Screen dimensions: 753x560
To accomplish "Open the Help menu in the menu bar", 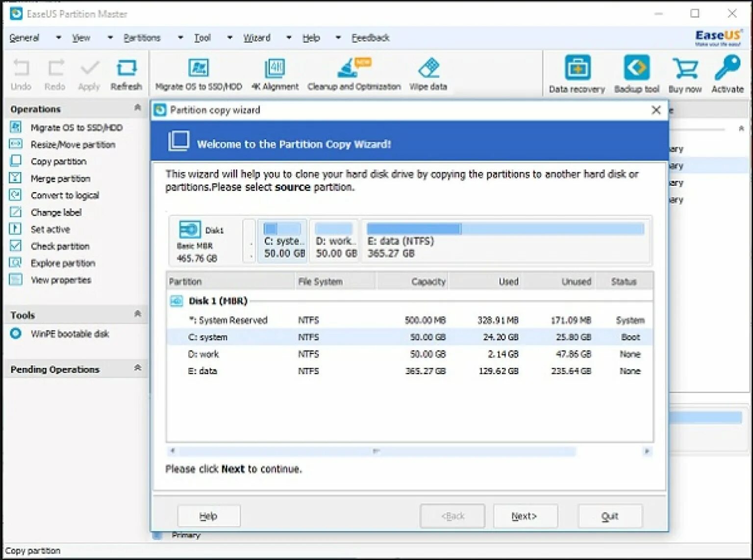I will [x=311, y=38].
